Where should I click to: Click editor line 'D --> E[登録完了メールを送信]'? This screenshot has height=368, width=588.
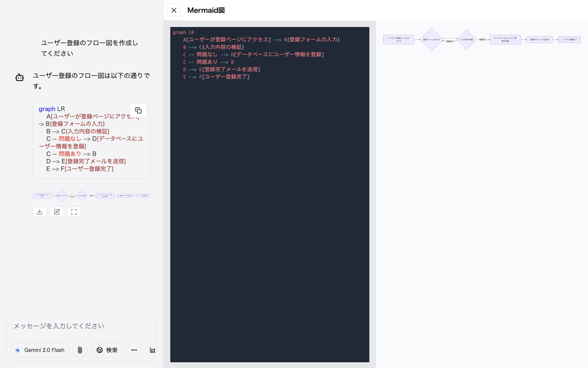[x=222, y=69]
